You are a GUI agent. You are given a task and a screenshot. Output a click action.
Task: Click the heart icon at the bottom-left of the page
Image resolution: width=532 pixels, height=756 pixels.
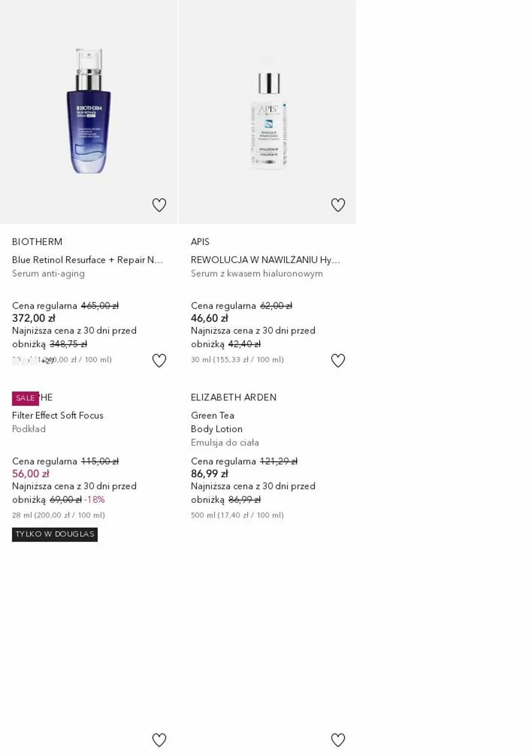point(159,740)
